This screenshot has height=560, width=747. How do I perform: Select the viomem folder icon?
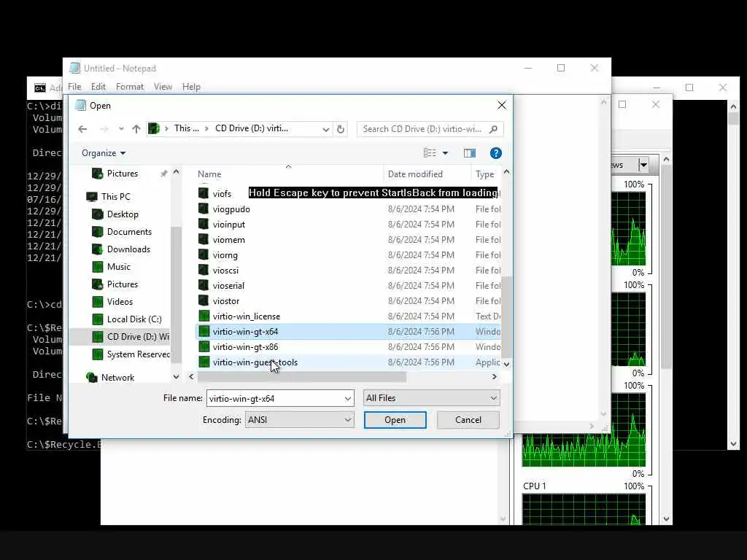click(x=204, y=239)
